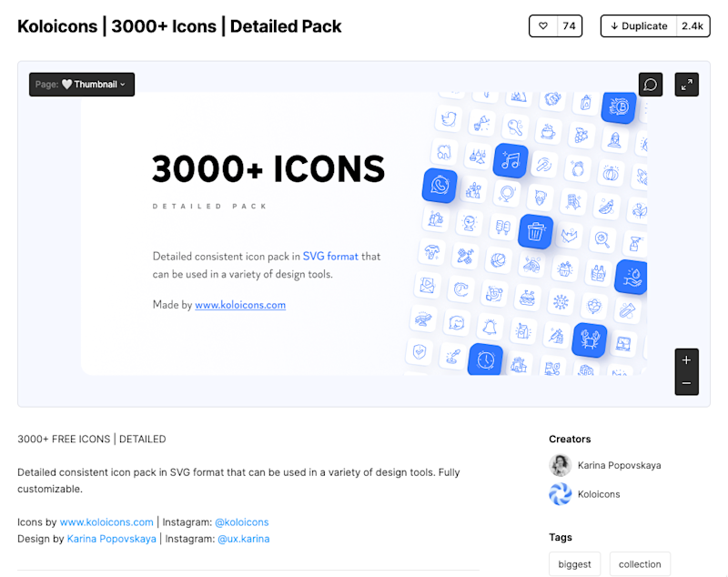Zoom out with the minus button
The width and height of the screenshot is (728, 577).
point(687,383)
